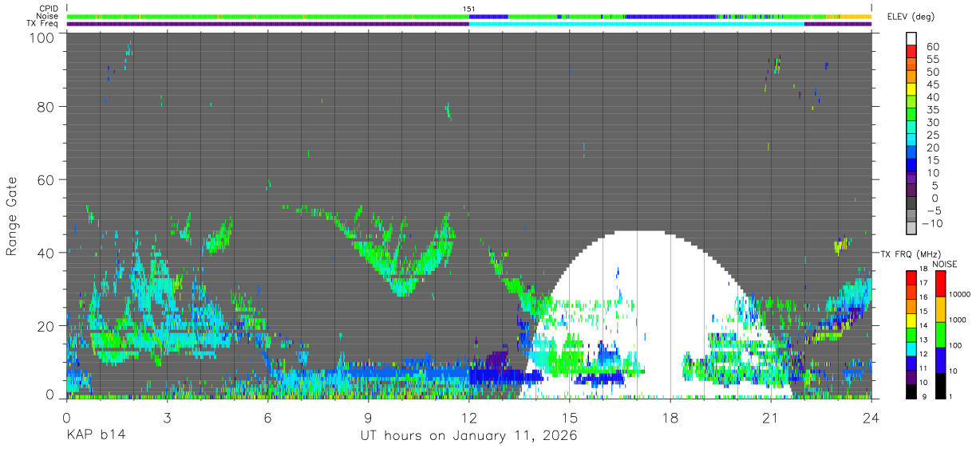Select the yellow segment of ELEV colorbar
This screenshot has width=980, height=452.
911,91
